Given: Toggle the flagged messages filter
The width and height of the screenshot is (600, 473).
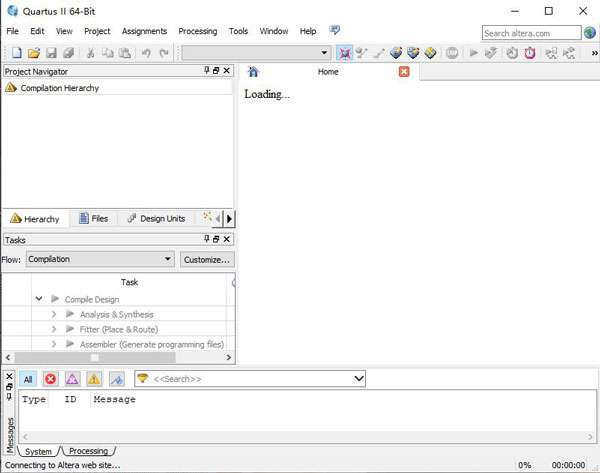Looking at the screenshot, I should tap(117, 379).
